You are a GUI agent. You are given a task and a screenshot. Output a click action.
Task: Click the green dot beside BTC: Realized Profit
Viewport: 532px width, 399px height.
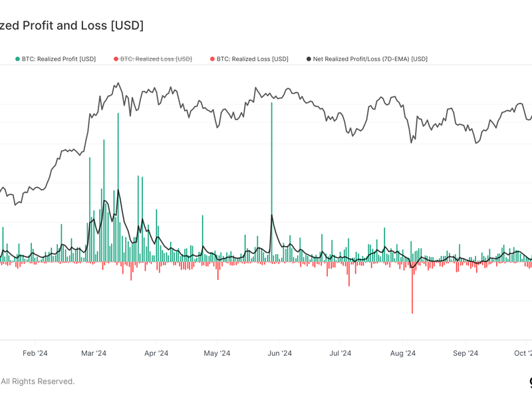(17, 59)
